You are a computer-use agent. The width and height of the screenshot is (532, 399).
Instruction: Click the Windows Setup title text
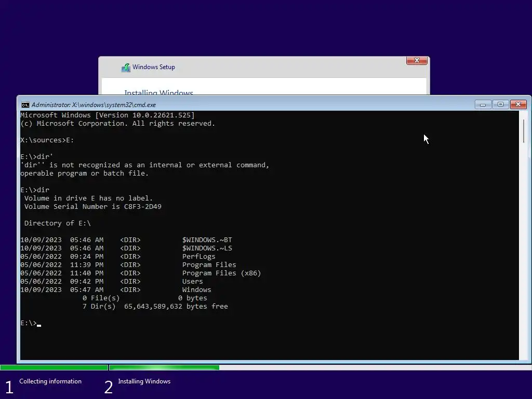click(154, 67)
